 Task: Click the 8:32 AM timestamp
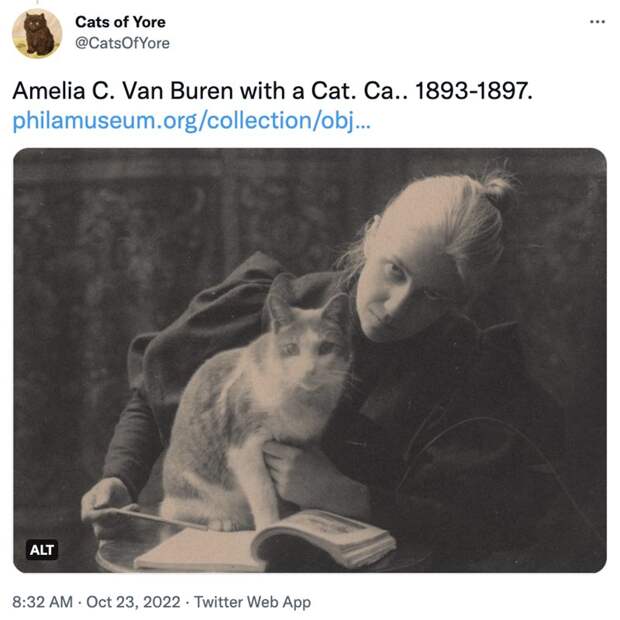tap(42, 602)
